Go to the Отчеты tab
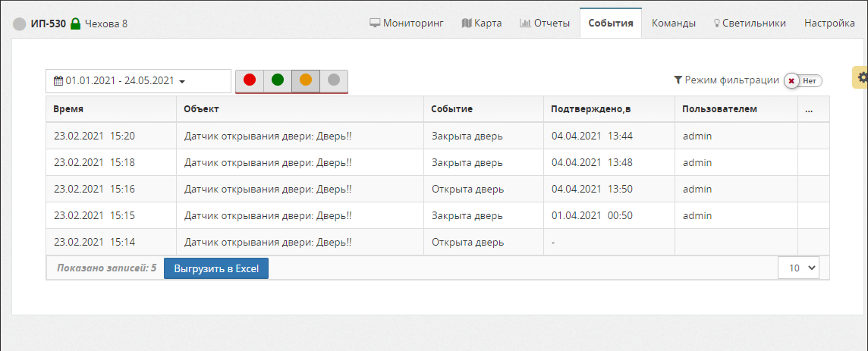This screenshot has width=868, height=351. [x=544, y=24]
